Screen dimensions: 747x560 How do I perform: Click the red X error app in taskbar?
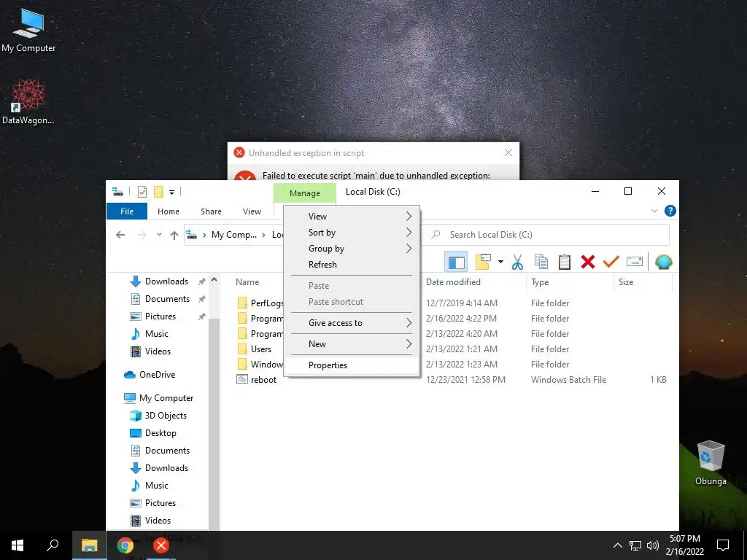click(161, 545)
